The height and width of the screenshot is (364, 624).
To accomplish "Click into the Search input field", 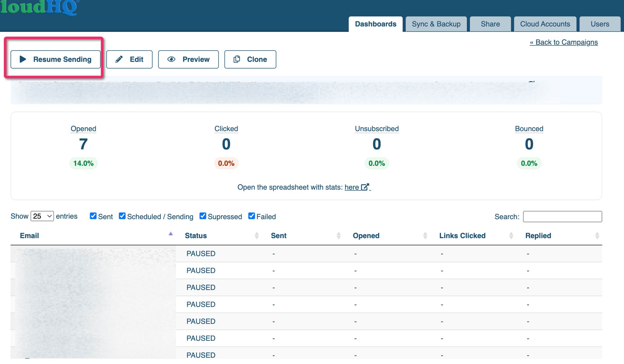I will pos(562,216).
